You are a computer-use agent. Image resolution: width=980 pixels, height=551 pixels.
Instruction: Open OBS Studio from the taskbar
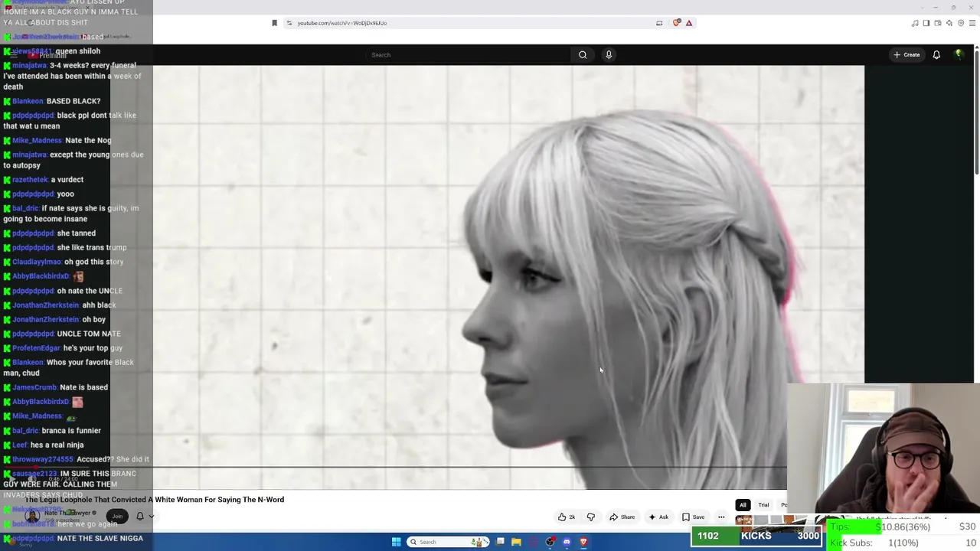click(550, 542)
